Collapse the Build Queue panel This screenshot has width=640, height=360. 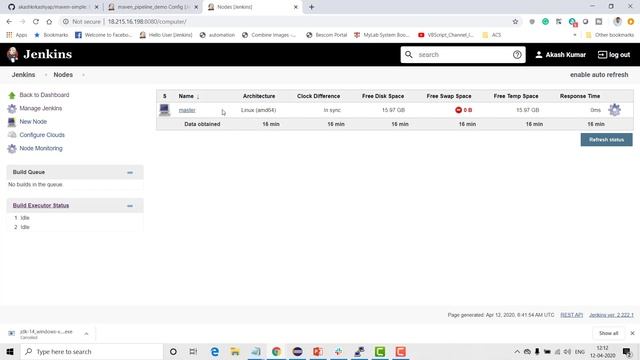coord(130,172)
